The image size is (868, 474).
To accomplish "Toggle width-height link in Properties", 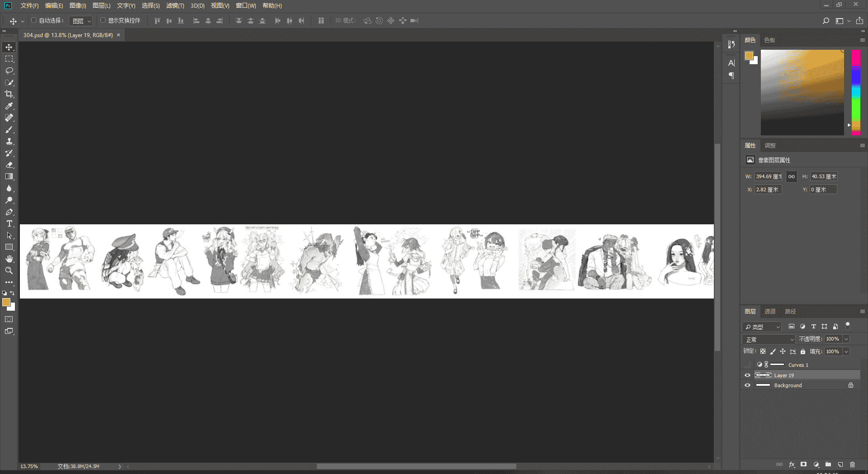I will point(792,177).
